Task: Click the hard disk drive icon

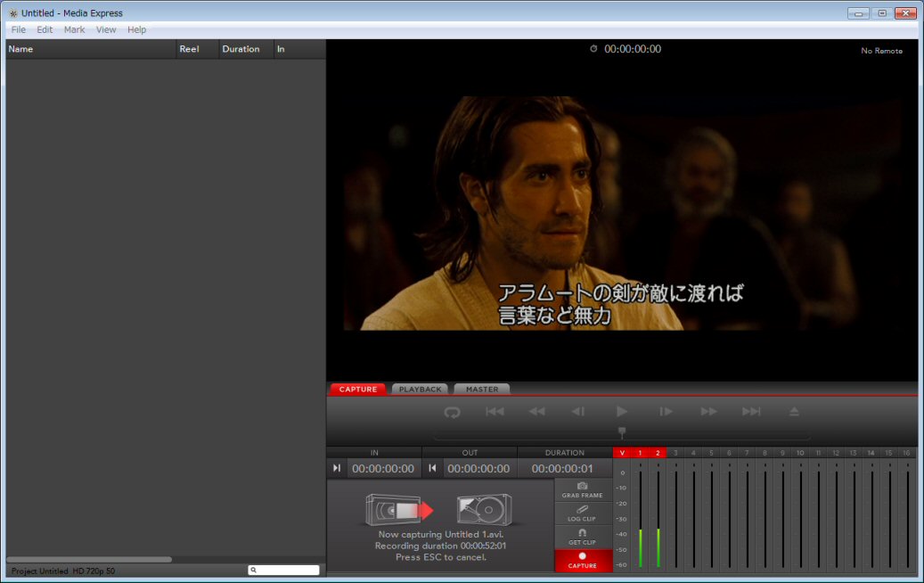Action: pyautogui.click(x=485, y=509)
